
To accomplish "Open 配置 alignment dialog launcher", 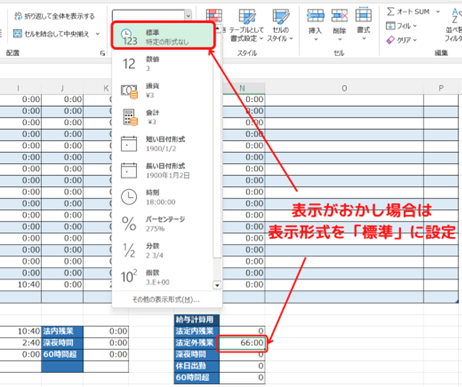I will (102, 53).
